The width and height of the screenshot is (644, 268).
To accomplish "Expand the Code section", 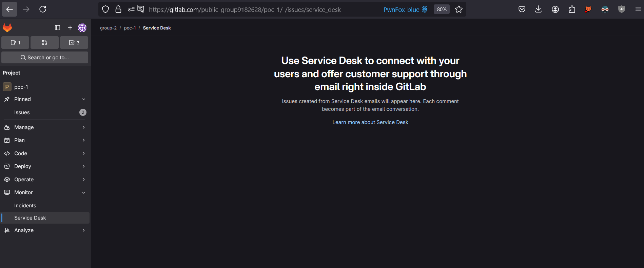I will (x=45, y=153).
